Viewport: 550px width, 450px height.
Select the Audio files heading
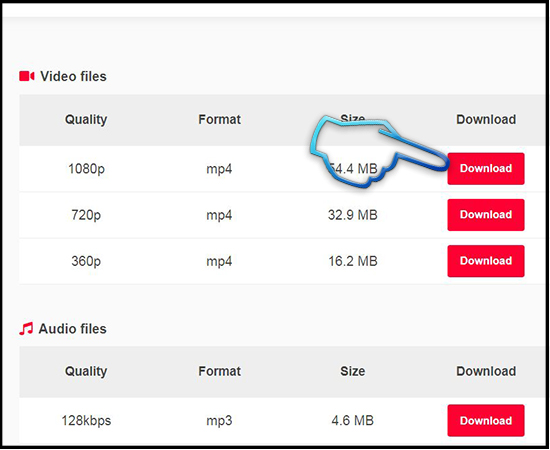pyautogui.click(x=73, y=329)
